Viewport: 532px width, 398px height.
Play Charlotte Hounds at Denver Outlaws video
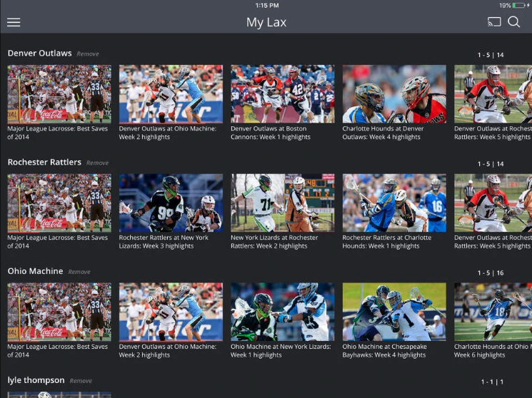[394, 94]
